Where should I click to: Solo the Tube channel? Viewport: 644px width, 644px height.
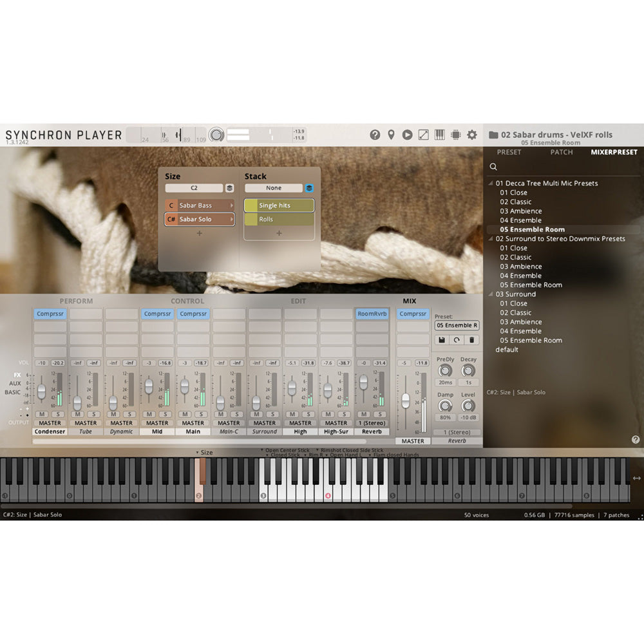pyautogui.click(x=93, y=414)
